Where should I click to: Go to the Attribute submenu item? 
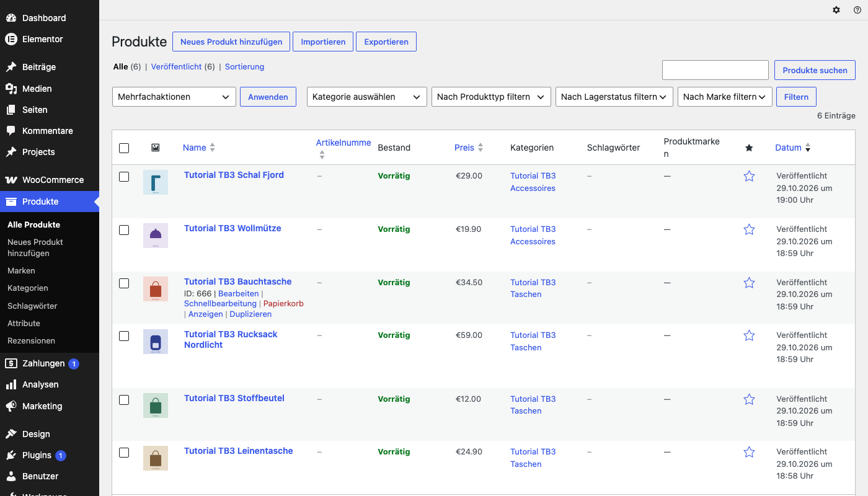[24, 323]
